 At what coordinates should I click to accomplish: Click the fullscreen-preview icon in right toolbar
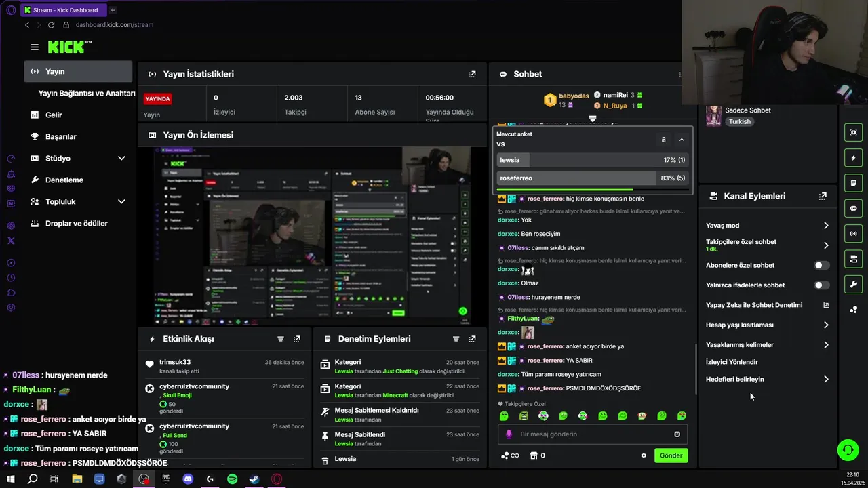(854, 133)
